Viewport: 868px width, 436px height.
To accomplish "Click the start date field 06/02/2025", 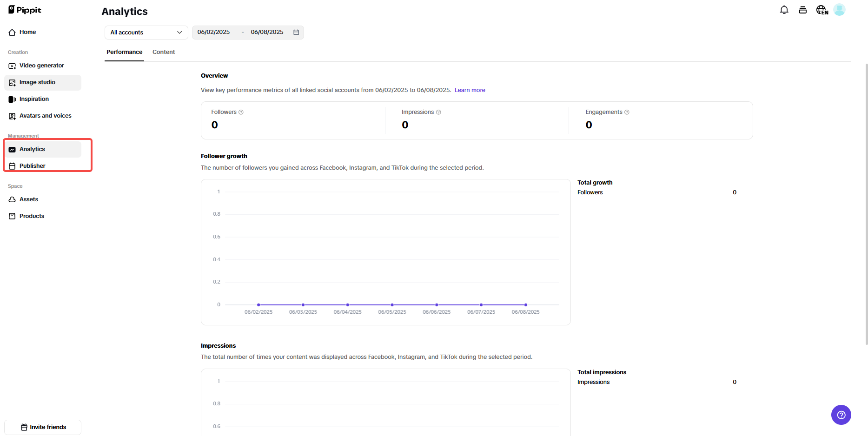I will [213, 32].
